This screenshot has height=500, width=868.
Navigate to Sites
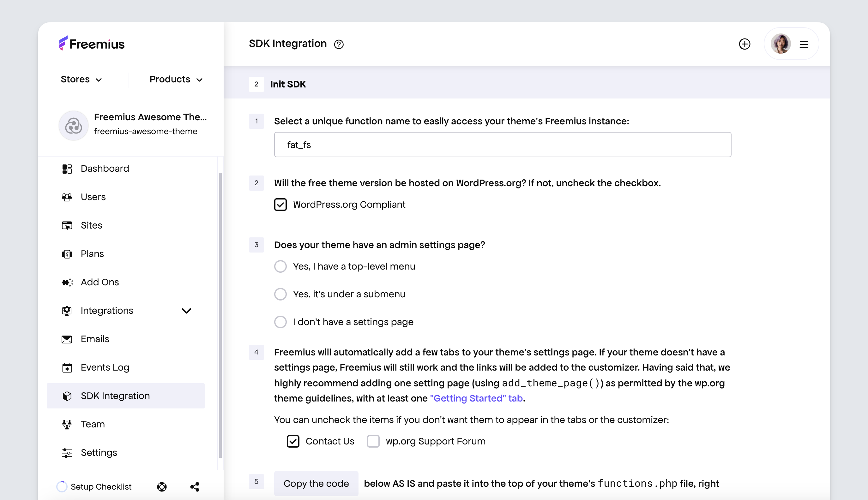click(x=126, y=226)
